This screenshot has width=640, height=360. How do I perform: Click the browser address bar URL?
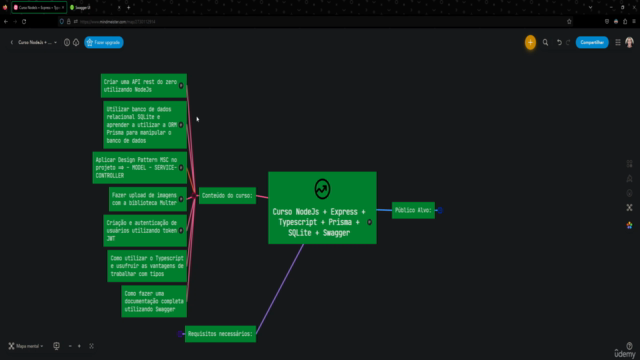pos(118,22)
